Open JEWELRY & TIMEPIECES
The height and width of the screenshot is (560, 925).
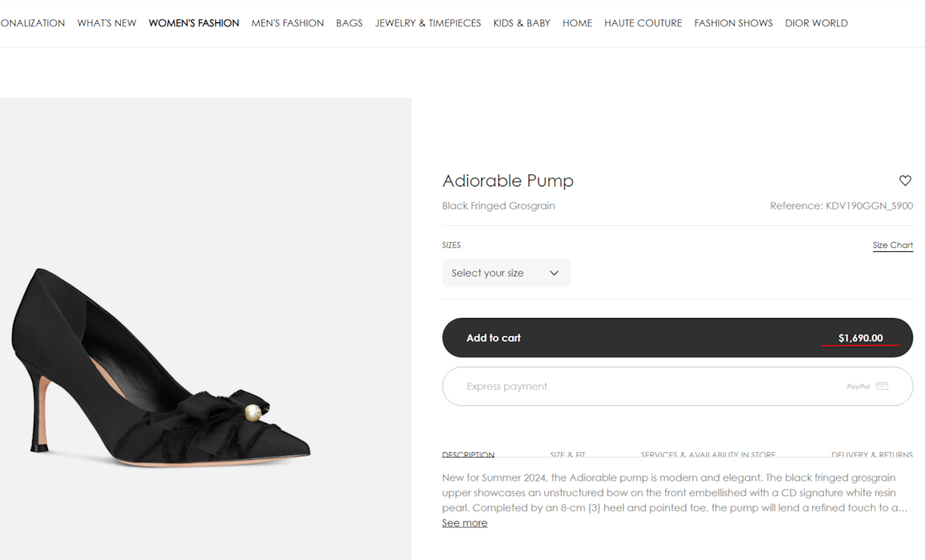coord(428,23)
